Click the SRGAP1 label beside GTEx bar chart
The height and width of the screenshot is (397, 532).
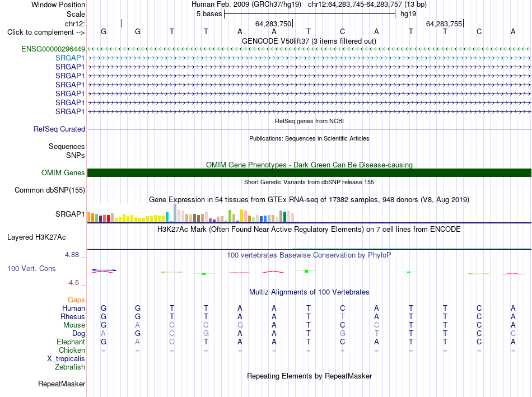(70, 214)
